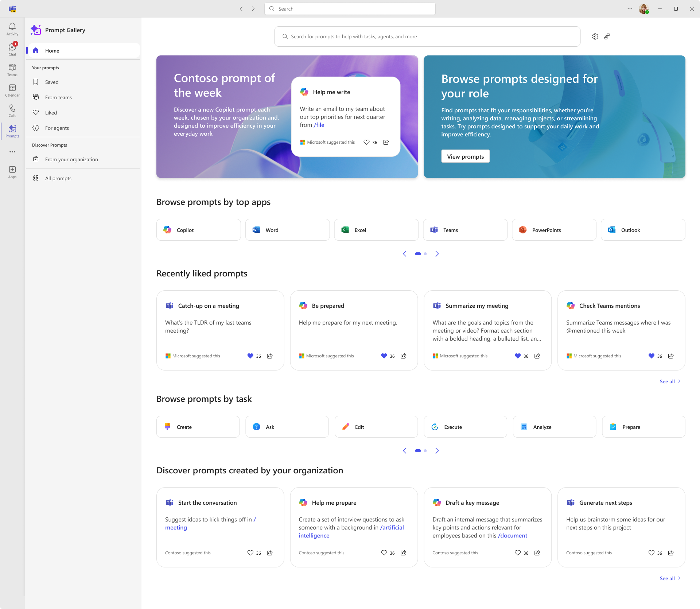Browse Outlook app prompts
Screen dimensions: 700x609
[x=643, y=230]
